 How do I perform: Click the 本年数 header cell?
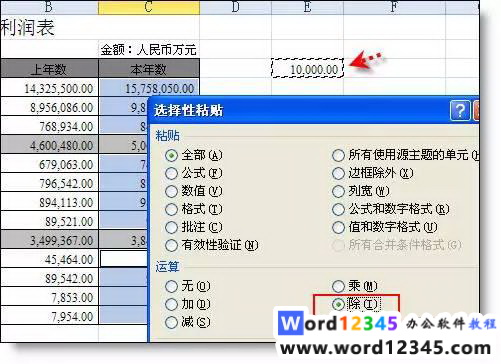coord(149,69)
